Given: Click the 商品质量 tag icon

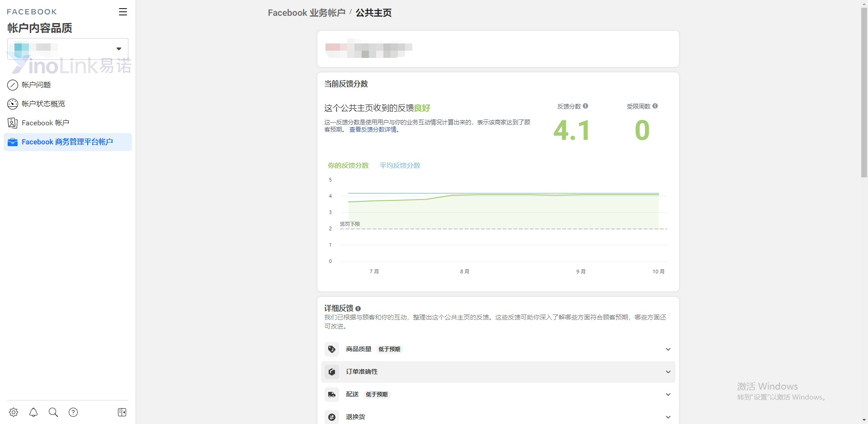Looking at the screenshot, I should tap(332, 349).
